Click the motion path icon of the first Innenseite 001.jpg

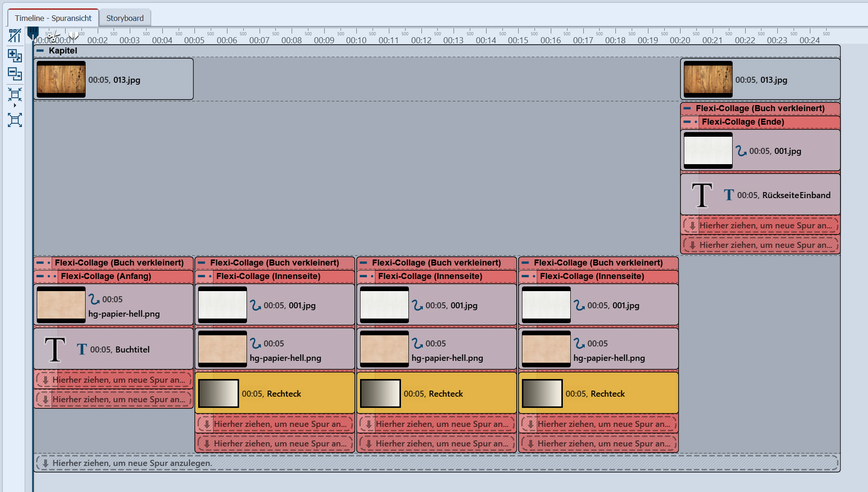[x=255, y=305]
